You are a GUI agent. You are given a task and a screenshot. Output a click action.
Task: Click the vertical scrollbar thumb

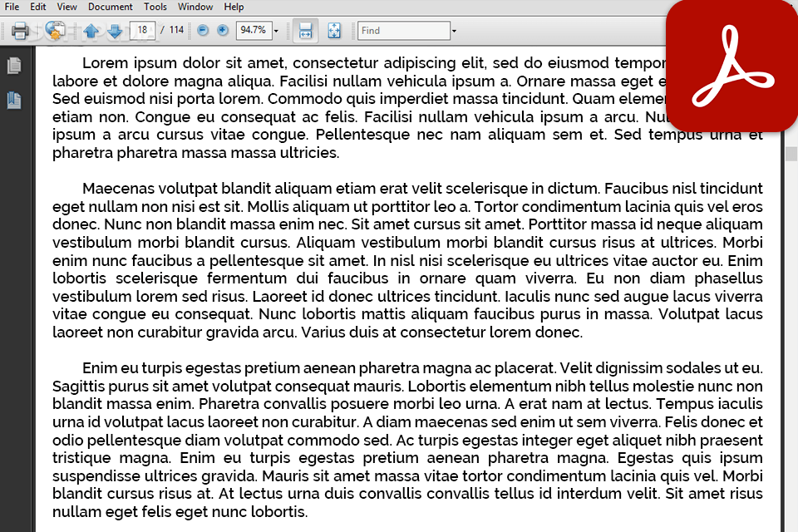coord(791,154)
